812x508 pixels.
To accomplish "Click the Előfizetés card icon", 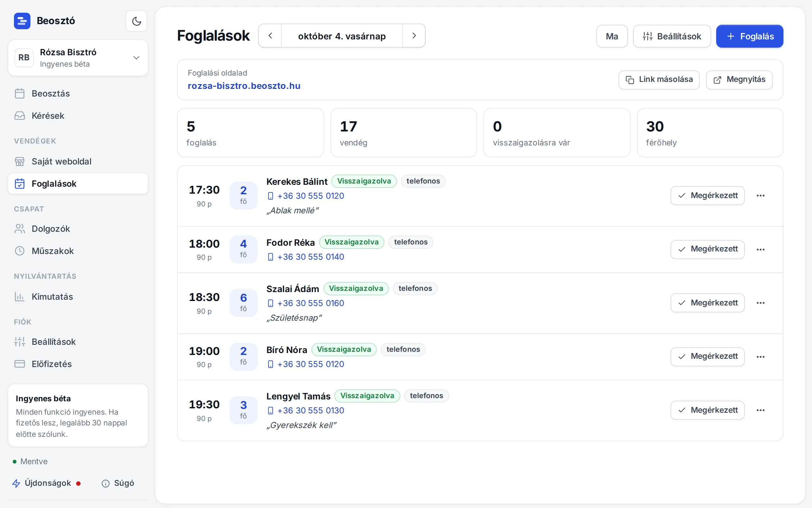I will click(x=20, y=364).
